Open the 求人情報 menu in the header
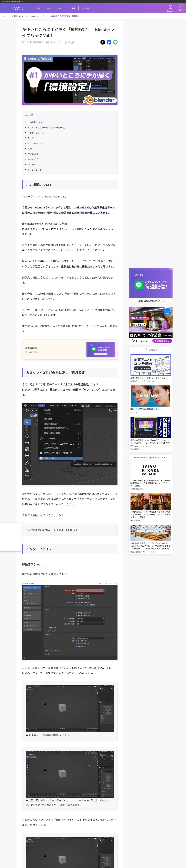 click(85, 8)
